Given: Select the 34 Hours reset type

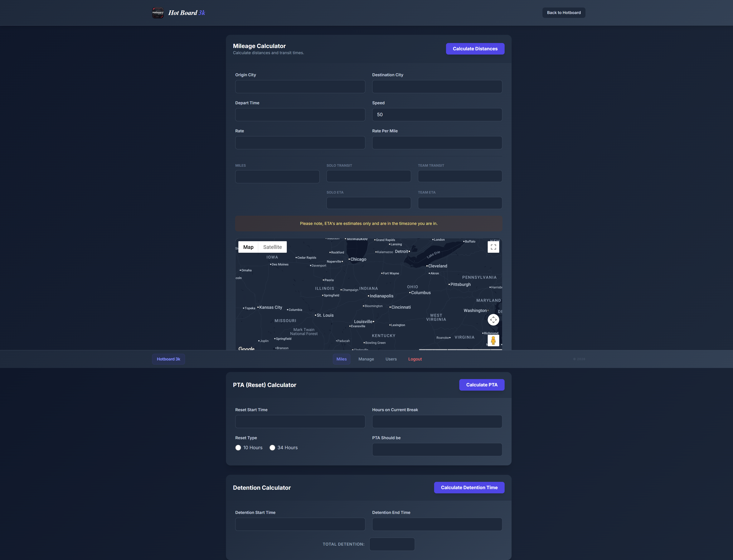Looking at the screenshot, I should [272, 448].
